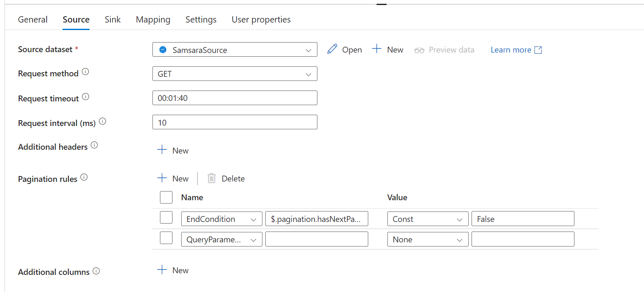
Task: Click the Open dataset label
Action: pos(352,50)
